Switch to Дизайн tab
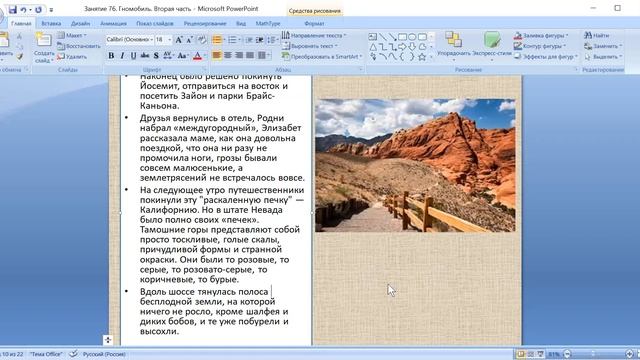Screen dimensions: 640x360 pyautogui.click(x=80, y=24)
